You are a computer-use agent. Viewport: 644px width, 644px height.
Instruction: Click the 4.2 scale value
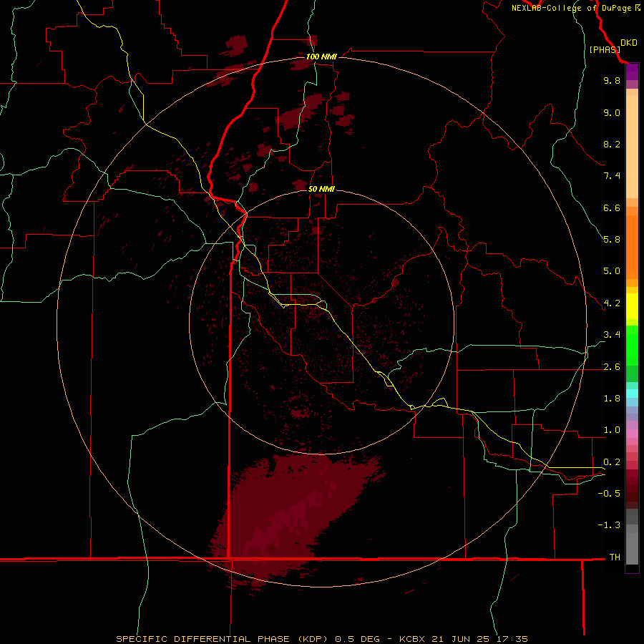(x=612, y=303)
